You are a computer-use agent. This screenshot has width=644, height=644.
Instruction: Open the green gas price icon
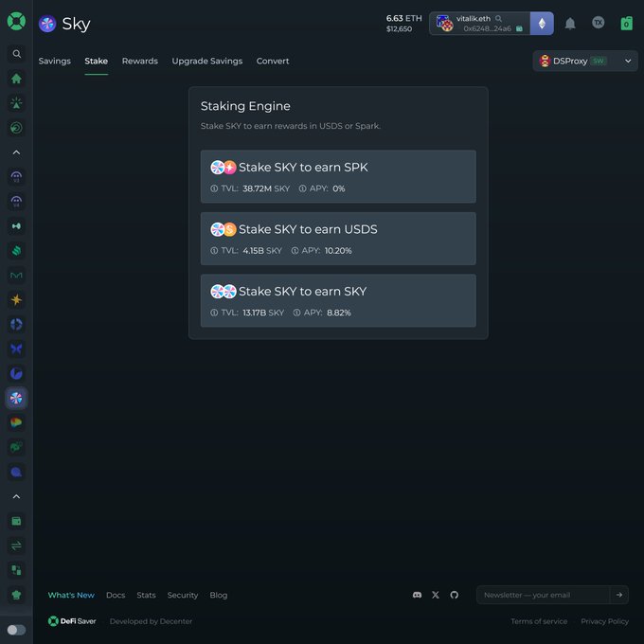click(626, 24)
